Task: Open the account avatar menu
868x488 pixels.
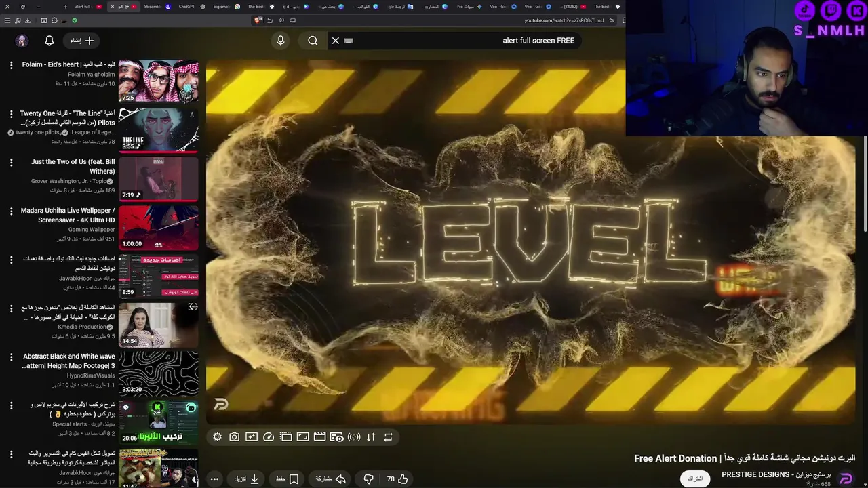Action: (22, 41)
